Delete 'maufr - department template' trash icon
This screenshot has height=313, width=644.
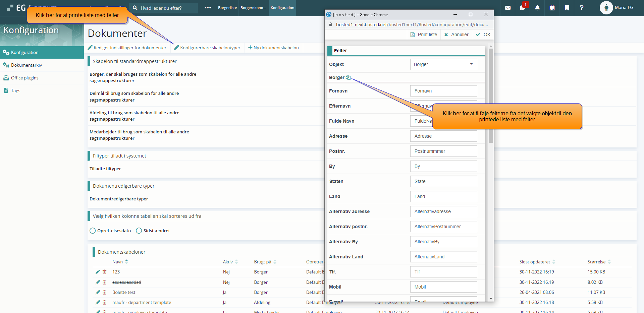click(x=105, y=302)
